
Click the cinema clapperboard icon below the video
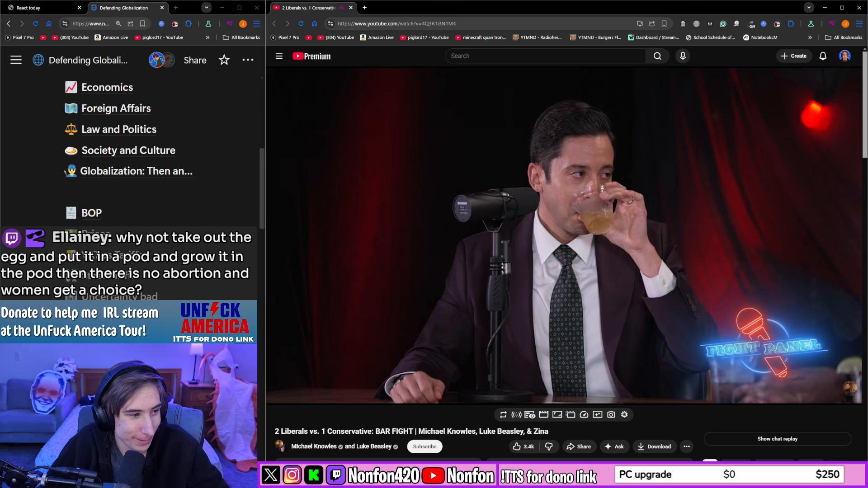point(543,414)
